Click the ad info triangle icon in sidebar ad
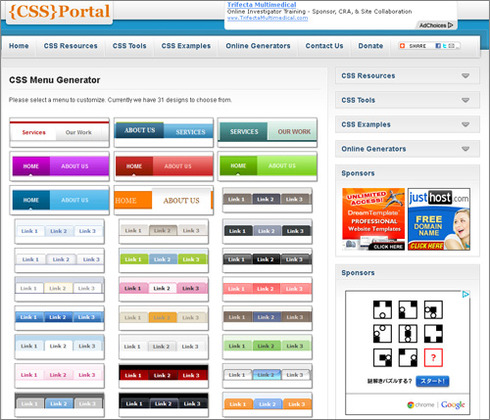490x420 pixels. (465, 294)
